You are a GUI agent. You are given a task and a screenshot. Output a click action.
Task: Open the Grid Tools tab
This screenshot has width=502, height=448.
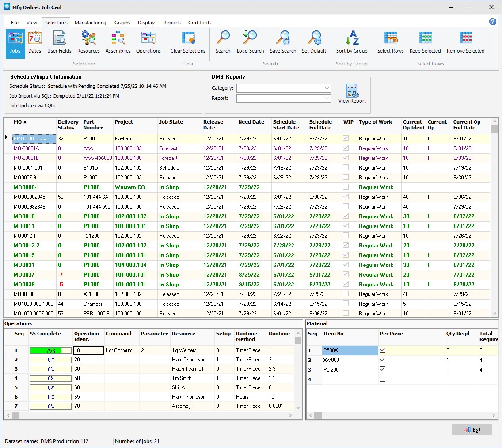[x=199, y=23]
